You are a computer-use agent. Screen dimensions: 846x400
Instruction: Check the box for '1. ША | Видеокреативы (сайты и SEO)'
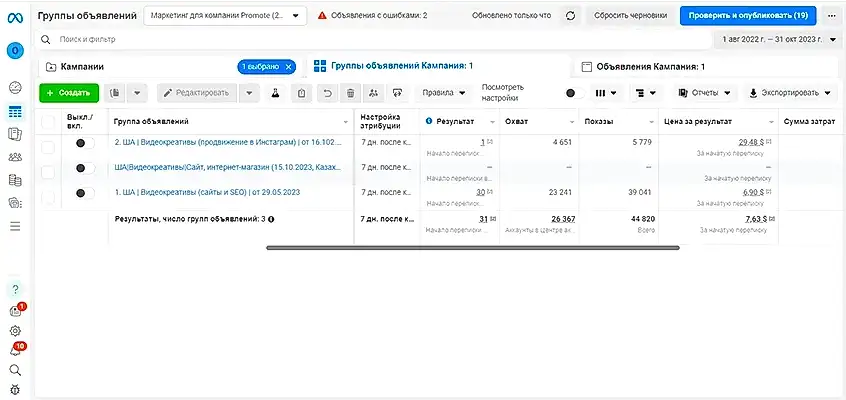[x=48, y=192]
